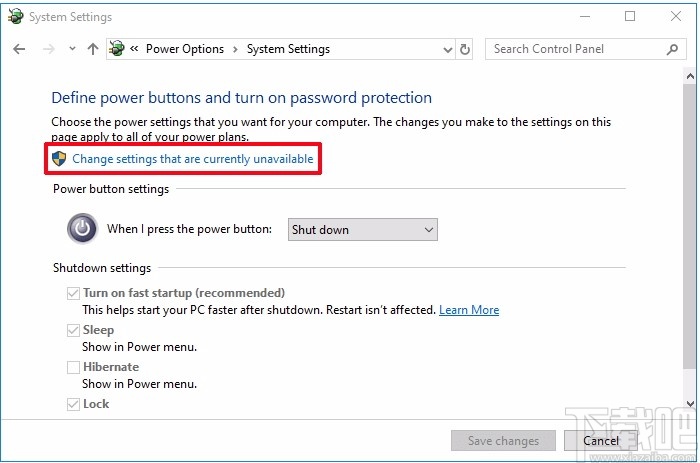Toggle the Turn on fast startup checkbox
The width and height of the screenshot is (700, 463).
[73, 293]
